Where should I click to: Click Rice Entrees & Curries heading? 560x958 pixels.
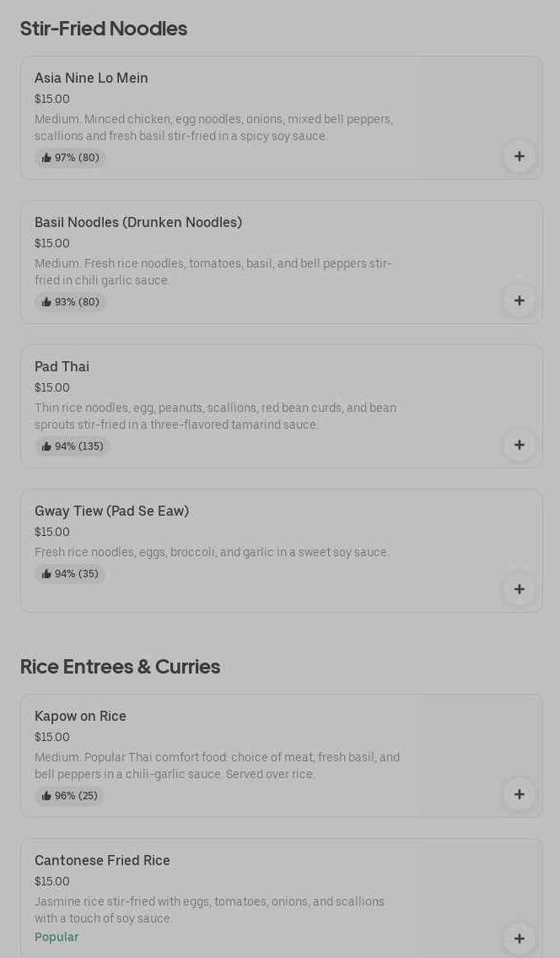(x=120, y=667)
